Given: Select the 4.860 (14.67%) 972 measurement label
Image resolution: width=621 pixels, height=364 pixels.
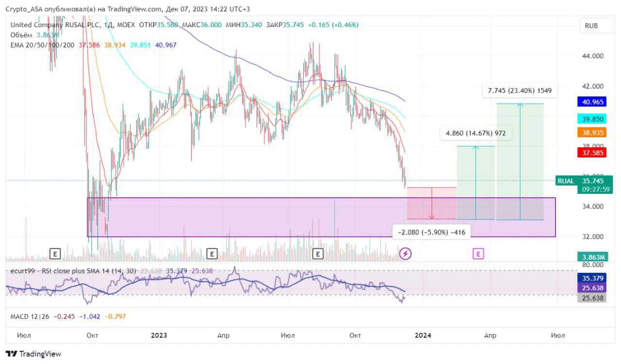Looking at the screenshot, I should click(x=476, y=133).
